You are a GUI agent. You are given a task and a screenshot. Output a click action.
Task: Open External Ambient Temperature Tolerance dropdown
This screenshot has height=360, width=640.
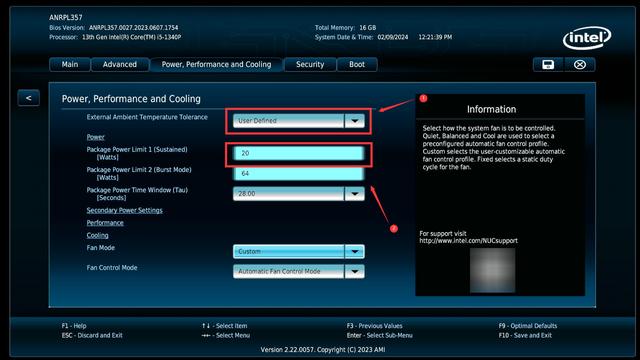[298, 121]
